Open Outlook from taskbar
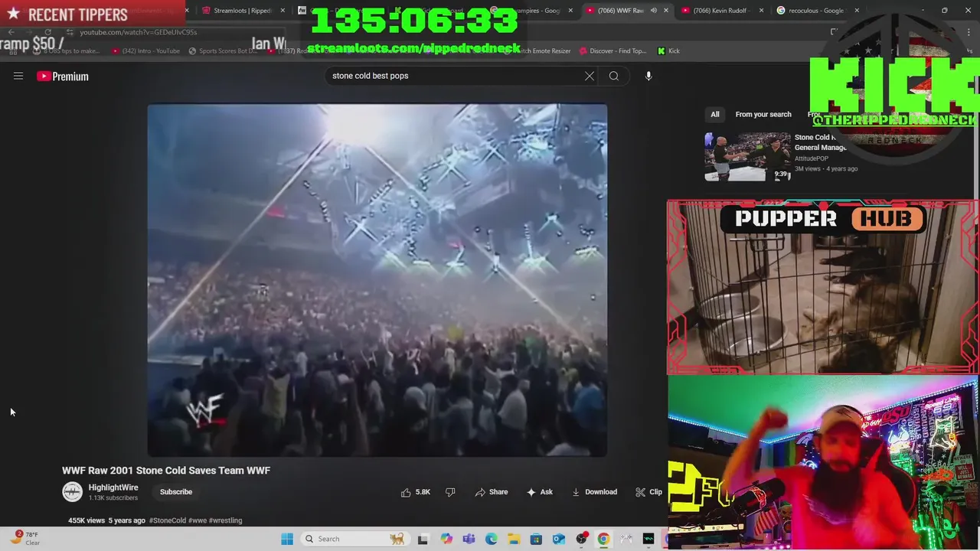Viewport: 980px width, 551px height. (x=559, y=539)
